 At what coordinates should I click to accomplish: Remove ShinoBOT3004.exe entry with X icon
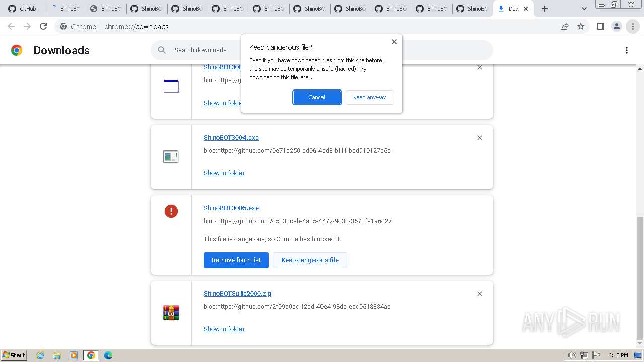[480, 138]
